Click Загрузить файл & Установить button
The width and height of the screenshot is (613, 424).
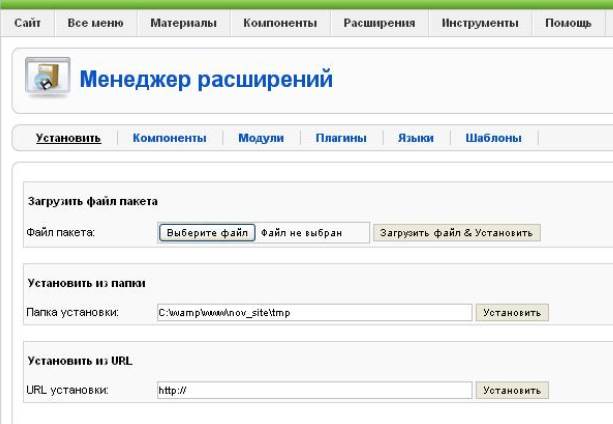pos(457,233)
